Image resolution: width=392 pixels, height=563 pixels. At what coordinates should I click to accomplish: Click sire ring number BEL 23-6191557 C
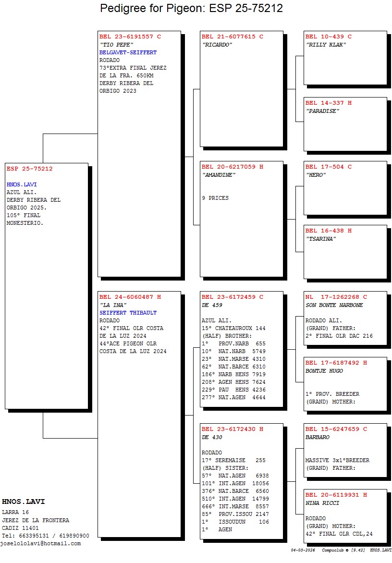tap(130, 37)
